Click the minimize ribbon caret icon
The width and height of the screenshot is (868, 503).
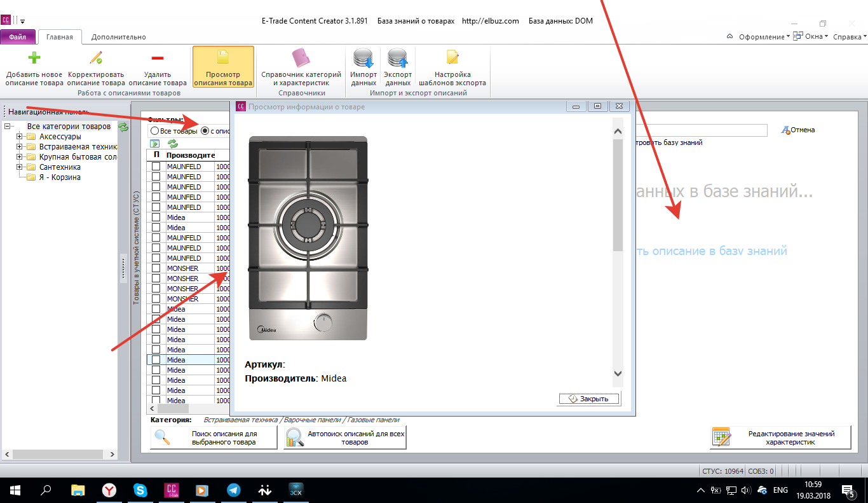click(x=730, y=37)
